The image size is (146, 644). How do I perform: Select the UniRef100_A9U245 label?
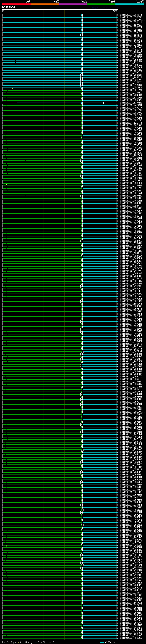pyautogui.click(x=131, y=50)
